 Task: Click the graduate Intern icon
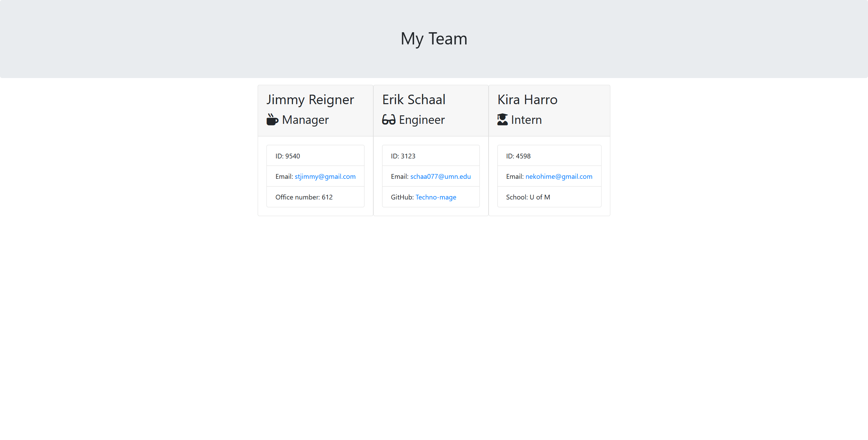point(502,120)
